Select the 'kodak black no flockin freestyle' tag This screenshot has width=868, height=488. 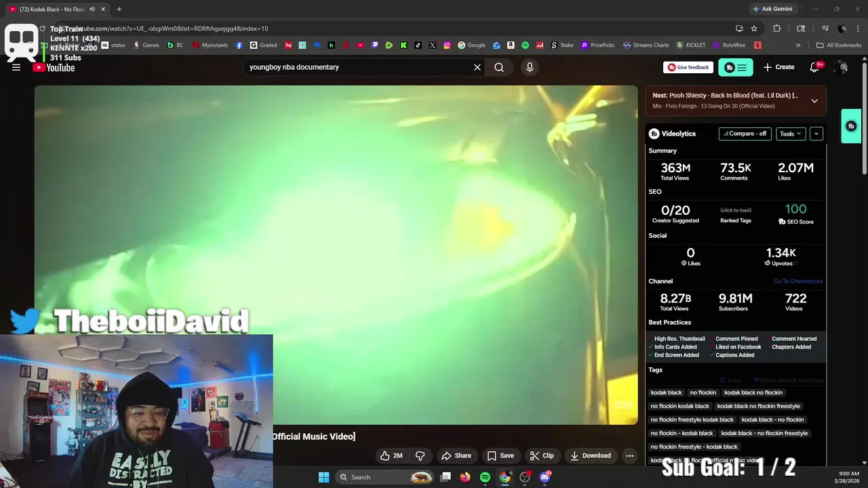[x=758, y=406]
